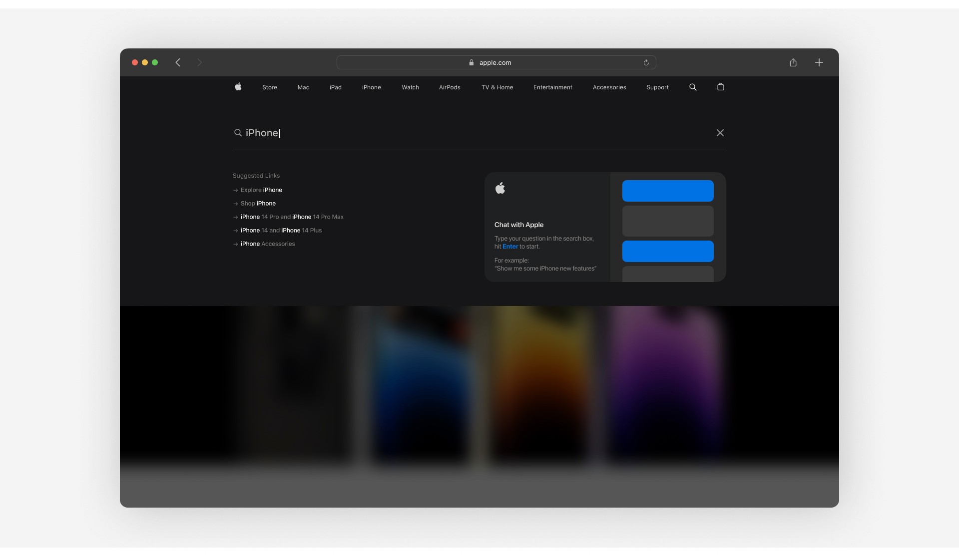Go forward with the browser forward arrow
The height and width of the screenshot is (560, 959).
pyautogui.click(x=199, y=62)
